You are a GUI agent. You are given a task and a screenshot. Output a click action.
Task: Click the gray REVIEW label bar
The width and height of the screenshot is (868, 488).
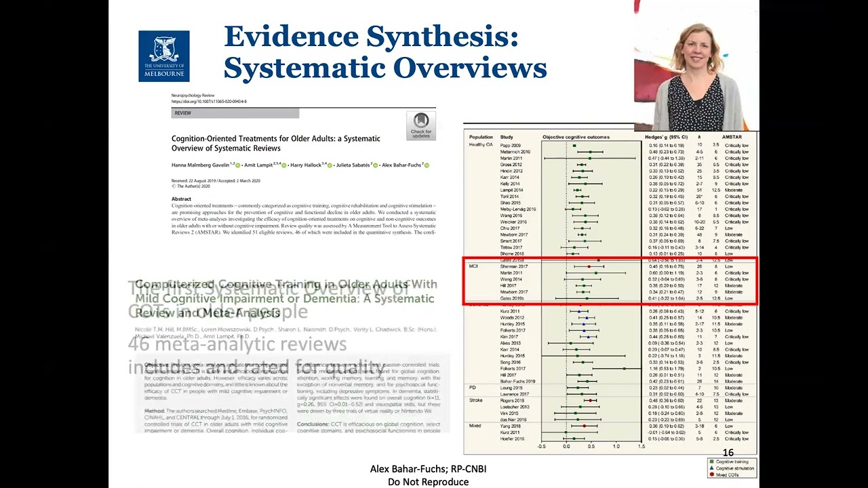click(x=235, y=113)
